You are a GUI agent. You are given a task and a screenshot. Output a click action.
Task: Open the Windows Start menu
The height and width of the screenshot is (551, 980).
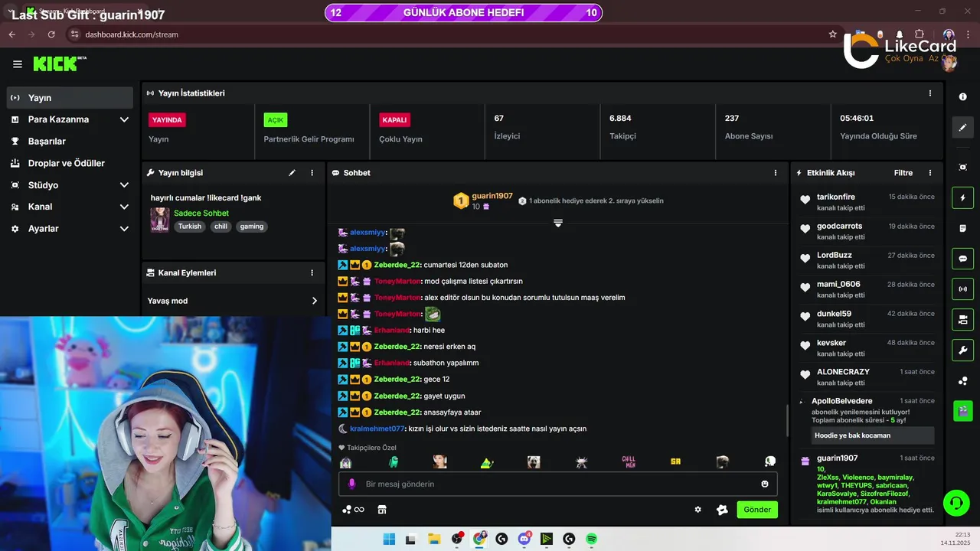coord(388,539)
